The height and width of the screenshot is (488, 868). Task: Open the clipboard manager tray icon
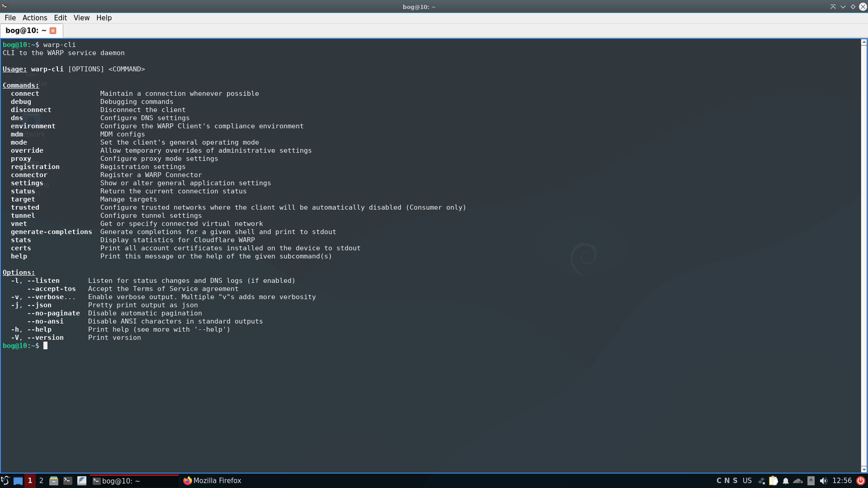pos(773,481)
